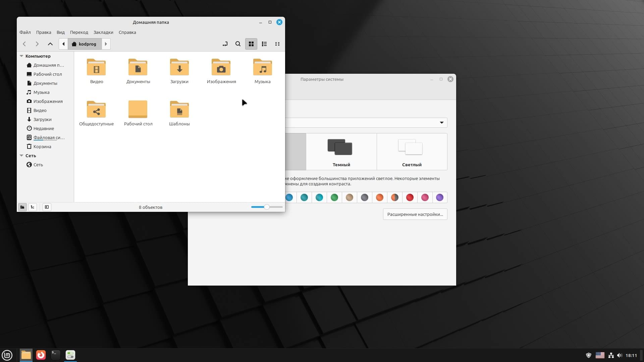Select Недавние in the sidebar
Image resolution: width=644 pixels, height=362 pixels.
45,128
